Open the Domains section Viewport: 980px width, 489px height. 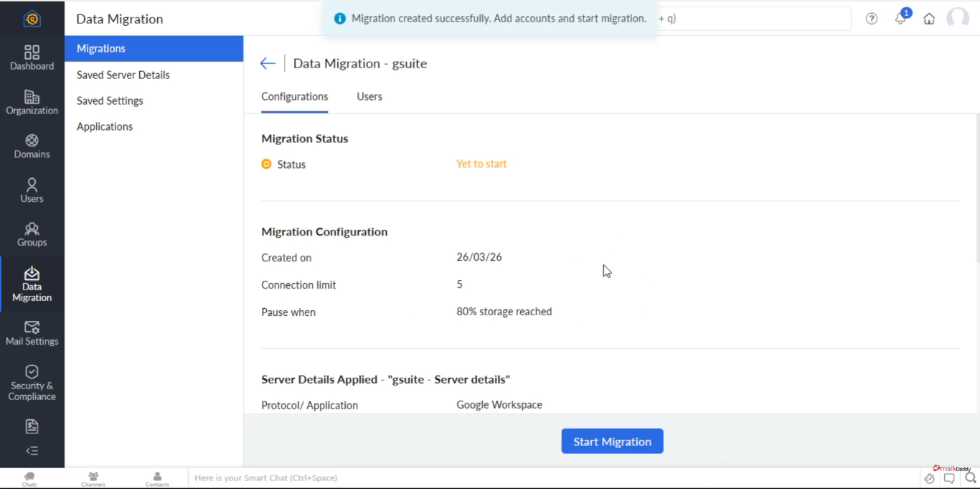pyautogui.click(x=32, y=146)
